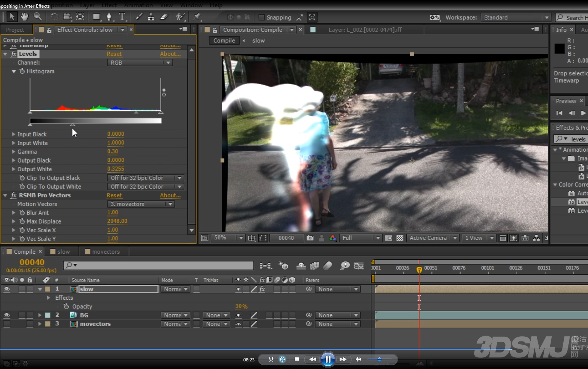Select the Pen tool
This screenshot has height=369, width=588.
pyautogui.click(x=109, y=17)
